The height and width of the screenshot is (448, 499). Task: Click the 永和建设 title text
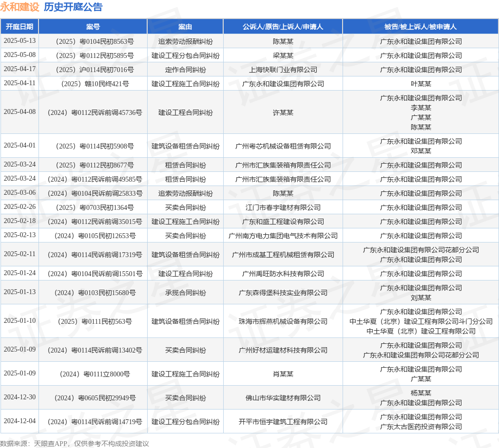point(19,7)
